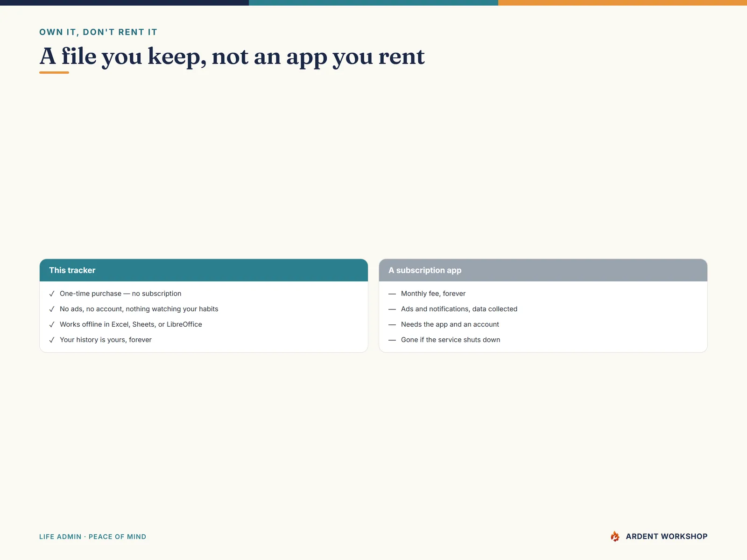Click the 'ARDENT WORKSHOP' brand name
Viewport: 747px width, 560px height.
(x=667, y=536)
